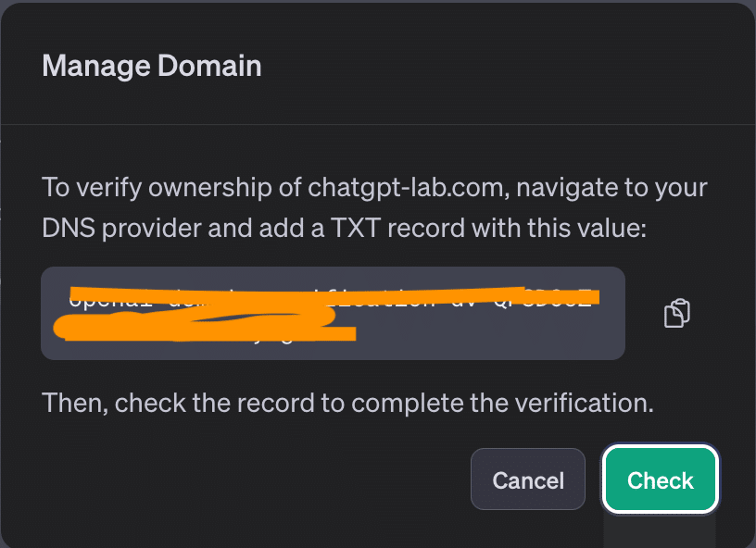Click the green Check button

(x=661, y=479)
